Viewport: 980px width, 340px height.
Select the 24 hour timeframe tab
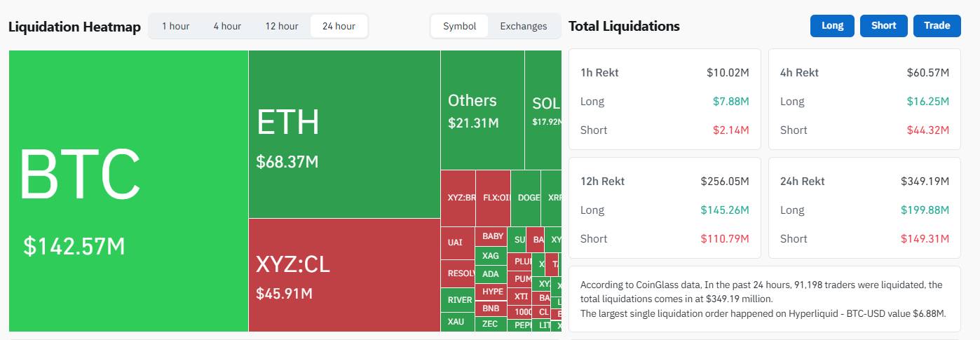pyautogui.click(x=339, y=27)
